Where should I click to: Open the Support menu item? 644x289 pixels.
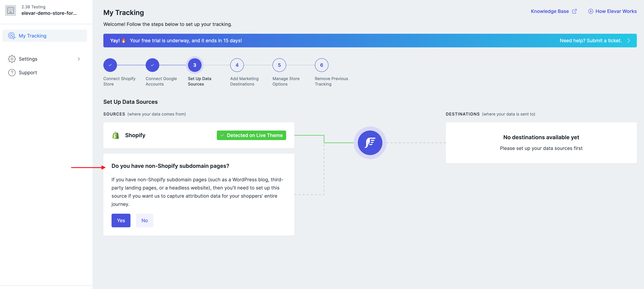[x=28, y=73]
